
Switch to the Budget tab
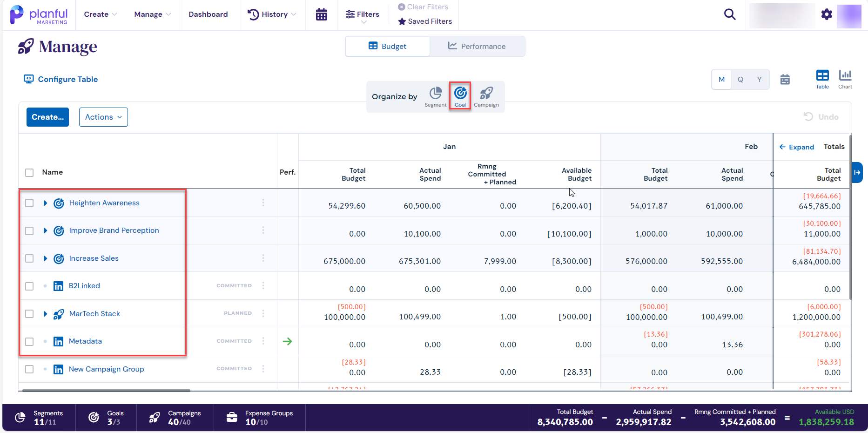(387, 47)
